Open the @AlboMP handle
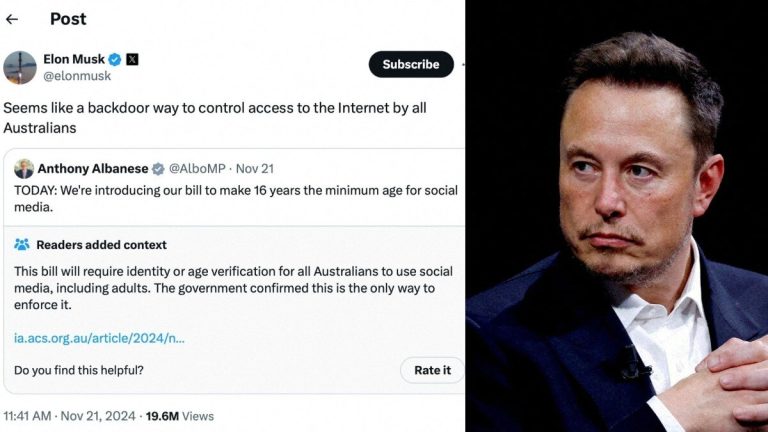The image size is (768, 432). click(196, 168)
